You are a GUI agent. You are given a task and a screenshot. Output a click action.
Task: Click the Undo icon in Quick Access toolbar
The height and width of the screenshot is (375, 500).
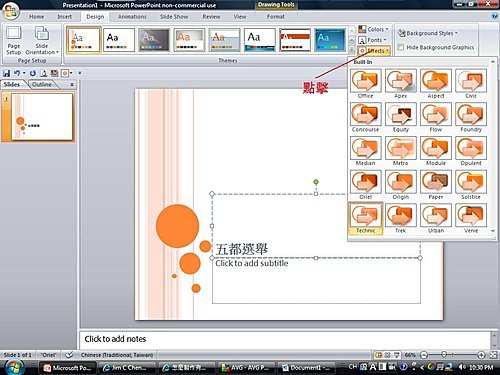click(x=17, y=73)
